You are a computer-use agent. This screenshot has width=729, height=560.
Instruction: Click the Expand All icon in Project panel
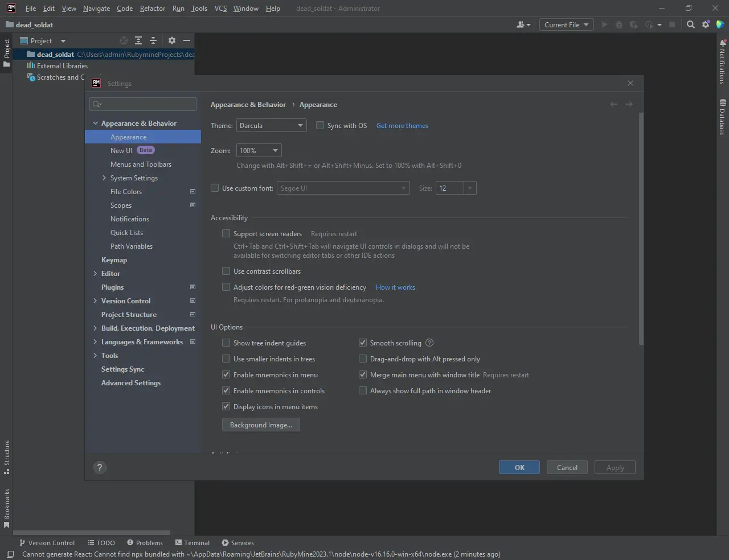click(138, 40)
